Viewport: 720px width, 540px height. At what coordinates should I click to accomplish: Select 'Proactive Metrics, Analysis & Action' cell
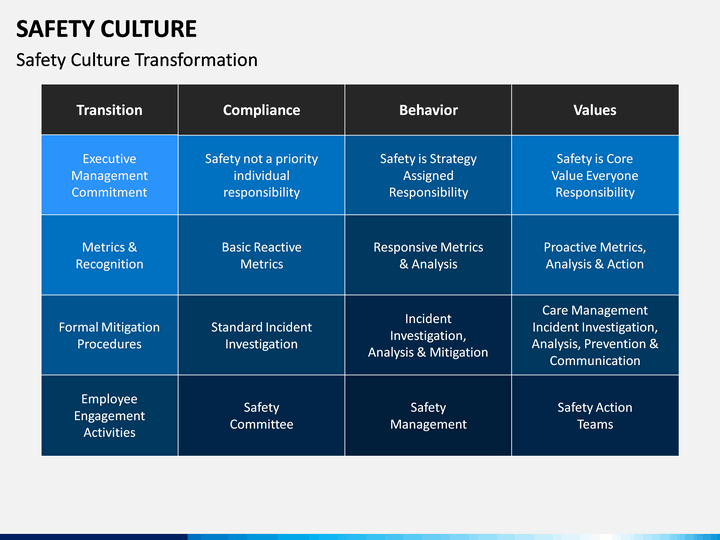coord(595,255)
